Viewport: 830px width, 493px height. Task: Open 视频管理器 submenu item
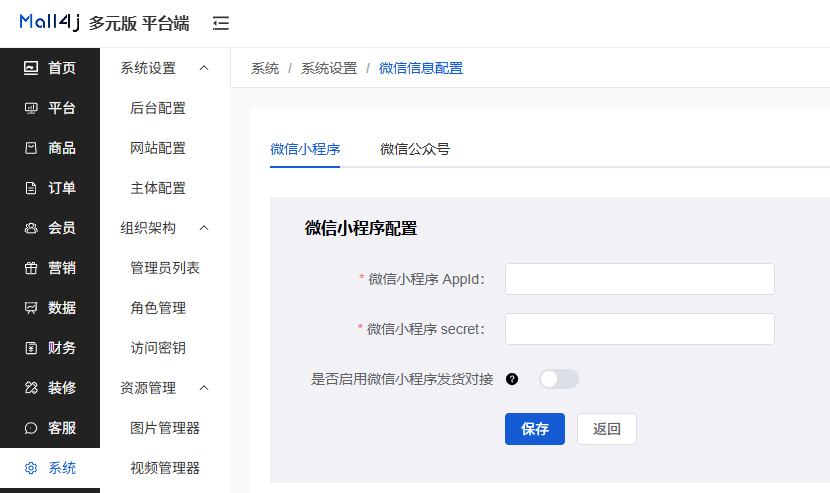tap(165, 468)
